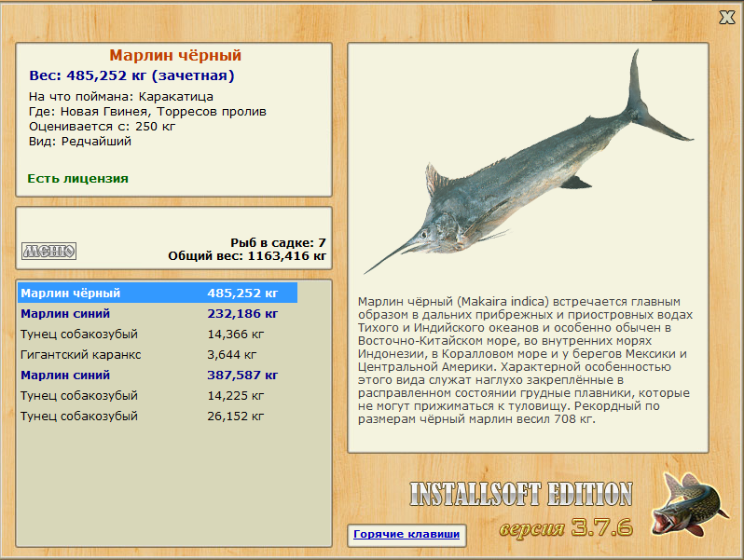Select the Марлин синий 232,186 кг row
The image size is (744, 560).
[158, 313]
